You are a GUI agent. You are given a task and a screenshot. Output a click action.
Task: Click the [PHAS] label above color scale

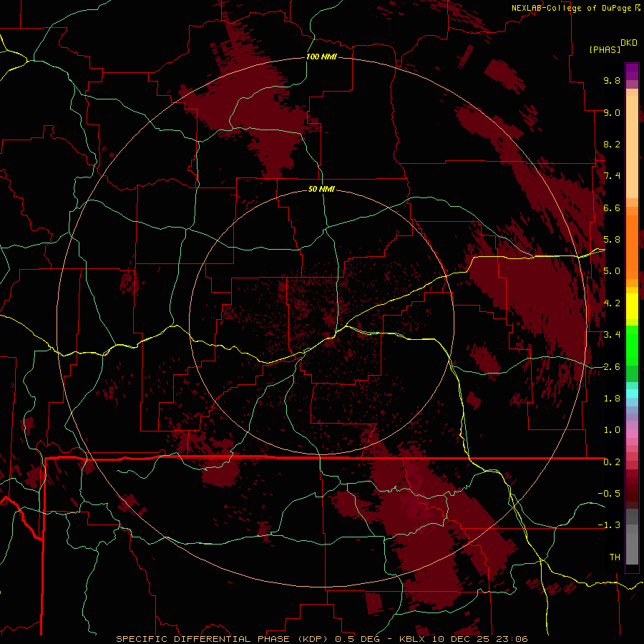click(605, 49)
